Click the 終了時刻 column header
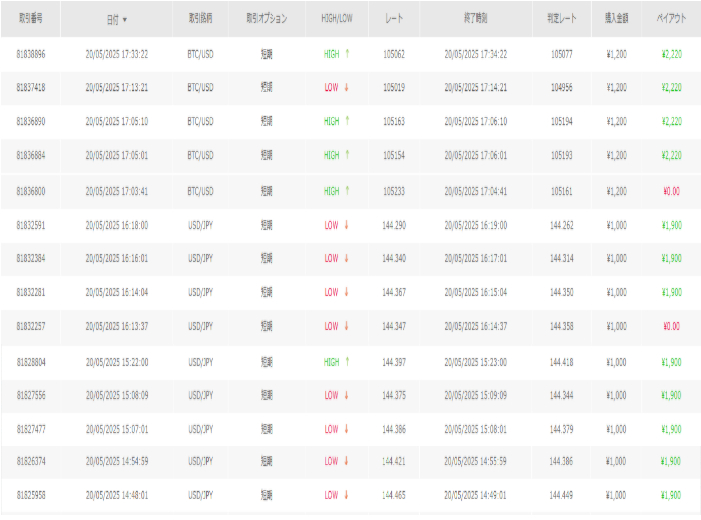701x520 pixels. pyautogui.click(x=475, y=18)
